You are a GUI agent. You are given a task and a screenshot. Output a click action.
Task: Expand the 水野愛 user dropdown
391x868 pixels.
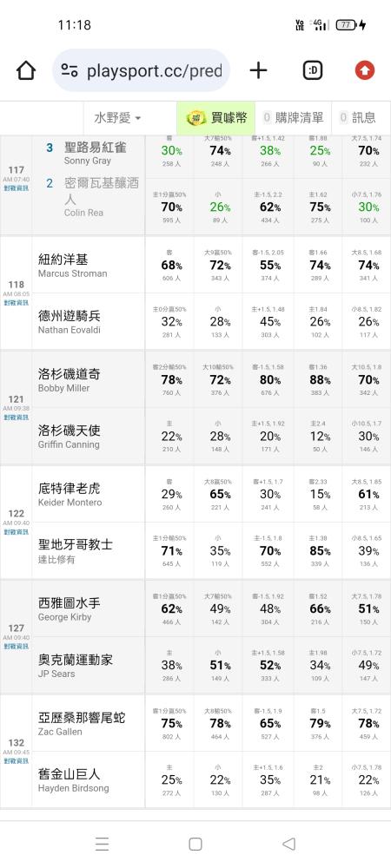coord(117,118)
